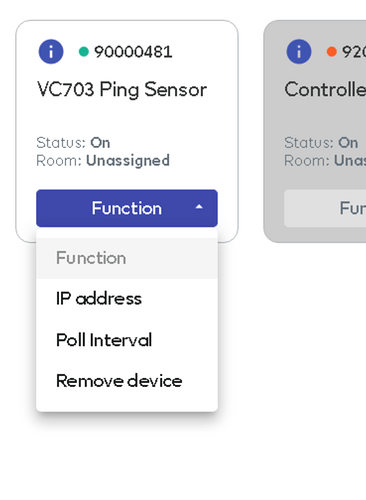
Task: Select the greyed Function placeholder option
Action: 127,258
